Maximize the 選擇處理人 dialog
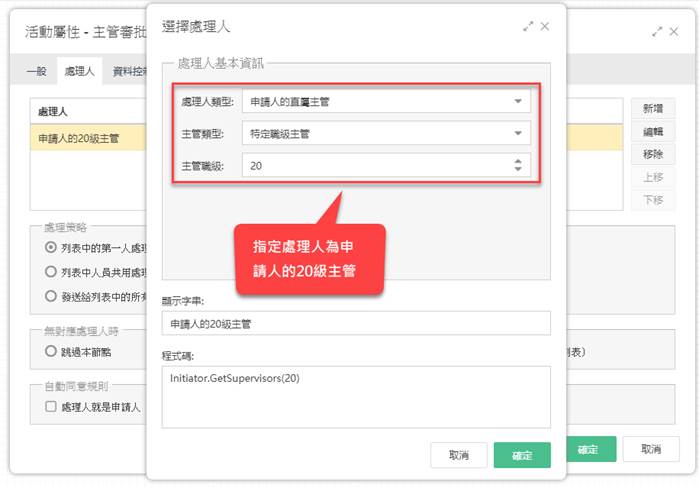This screenshot has width=699, height=488. click(x=528, y=27)
